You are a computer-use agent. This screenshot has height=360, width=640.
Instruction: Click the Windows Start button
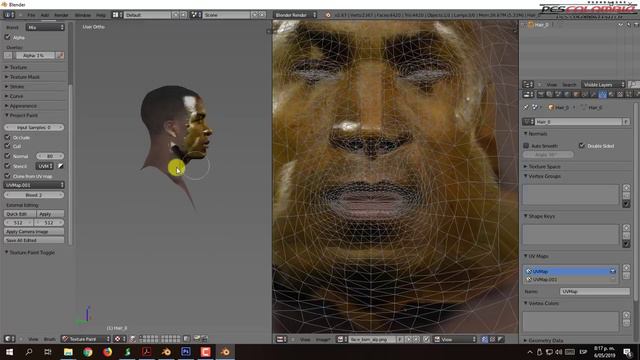(x=9, y=352)
